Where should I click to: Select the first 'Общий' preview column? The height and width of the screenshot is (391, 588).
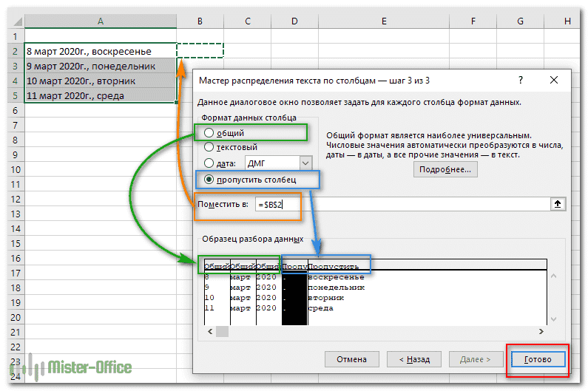[217, 265]
